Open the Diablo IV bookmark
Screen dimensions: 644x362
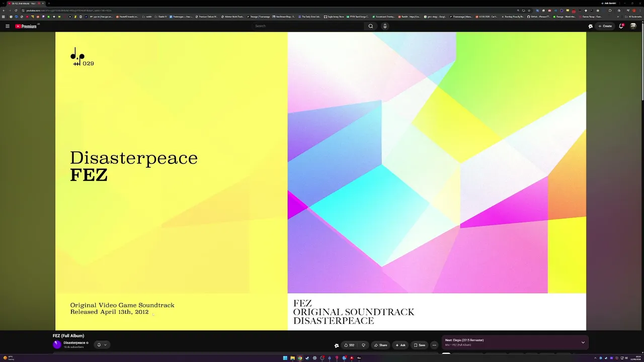tap(161, 17)
